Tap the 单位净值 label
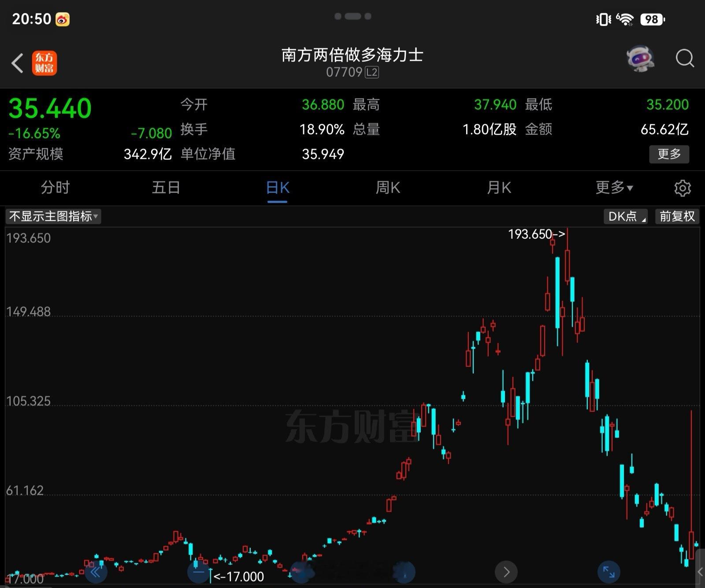Image resolution: width=705 pixels, height=588 pixels. click(208, 154)
